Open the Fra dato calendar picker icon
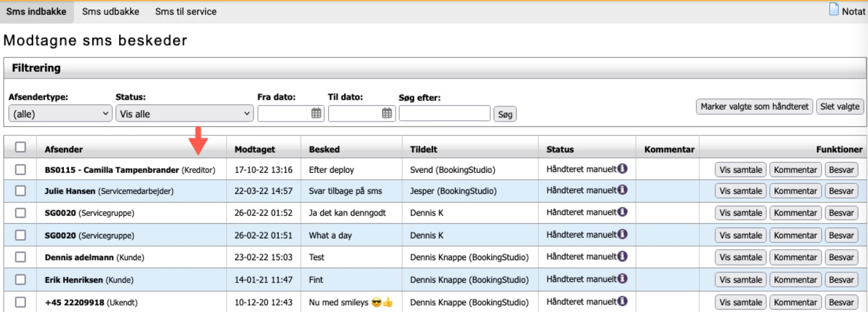Image resolution: width=868 pixels, height=312 pixels. point(316,113)
